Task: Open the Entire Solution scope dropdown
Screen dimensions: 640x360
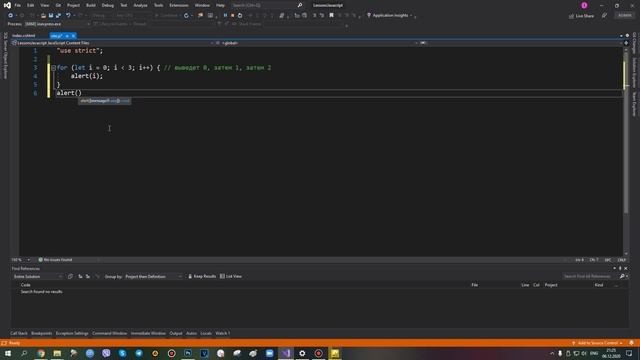Action: 38,277
